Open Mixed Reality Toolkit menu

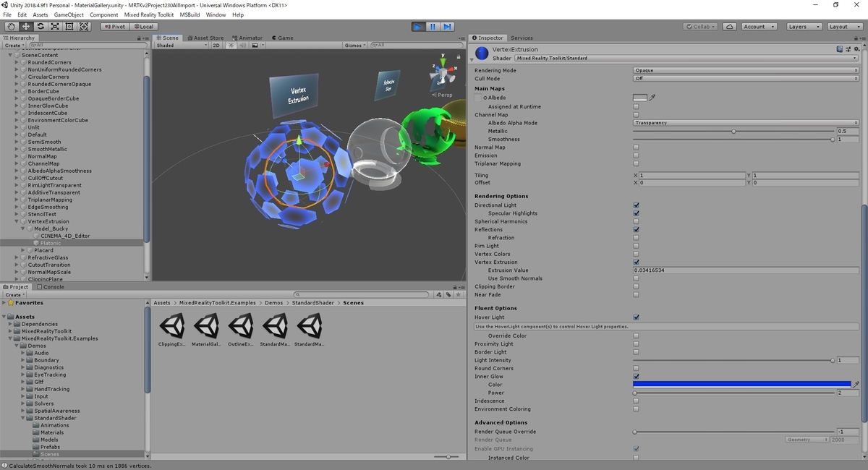148,14
